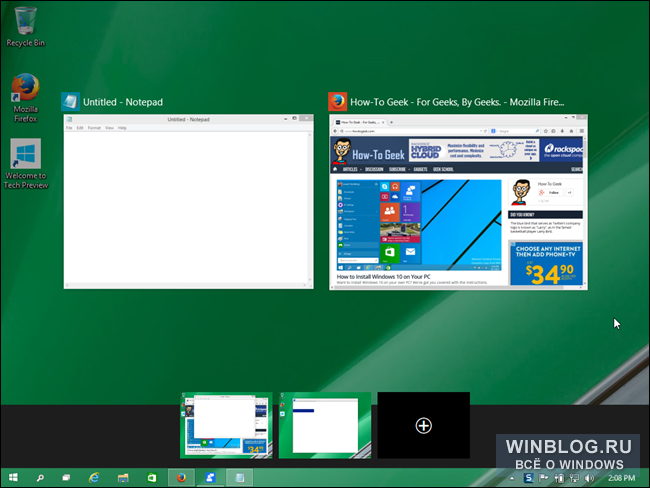Switch to Firefox taskbar button

181,478
